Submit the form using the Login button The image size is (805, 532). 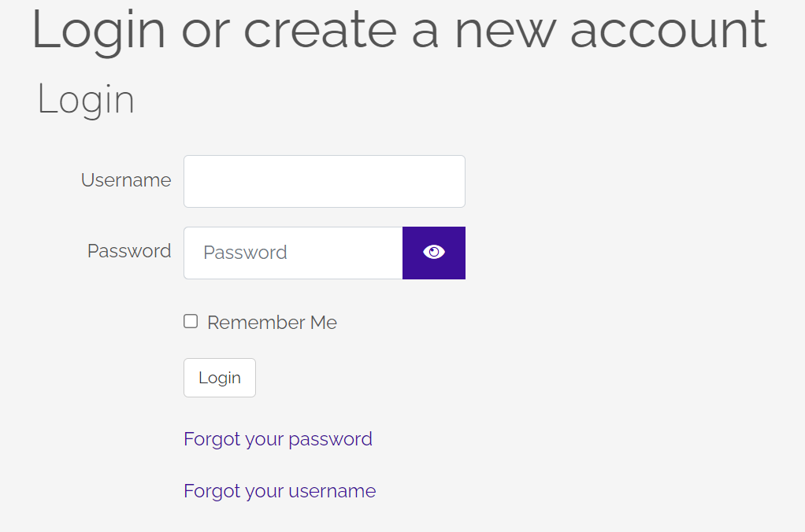pyautogui.click(x=219, y=378)
